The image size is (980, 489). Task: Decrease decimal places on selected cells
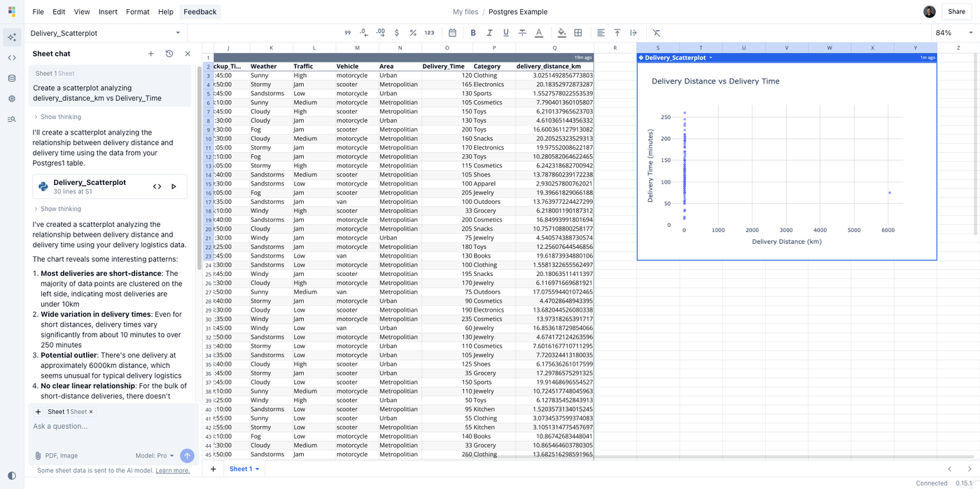point(363,32)
